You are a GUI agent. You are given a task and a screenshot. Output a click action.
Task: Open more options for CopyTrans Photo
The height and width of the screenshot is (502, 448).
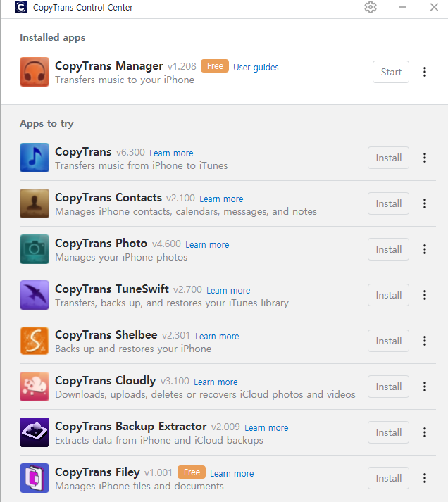pos(425,249)
